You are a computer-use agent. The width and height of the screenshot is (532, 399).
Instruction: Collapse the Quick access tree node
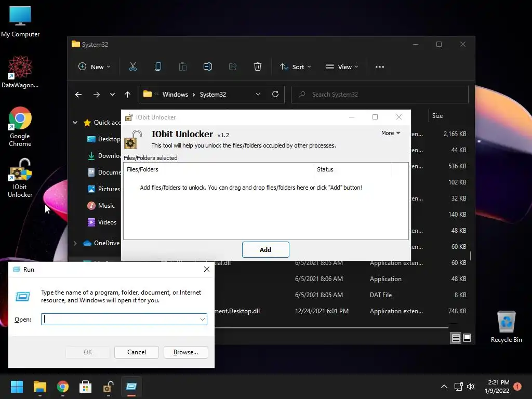(75, 123)
